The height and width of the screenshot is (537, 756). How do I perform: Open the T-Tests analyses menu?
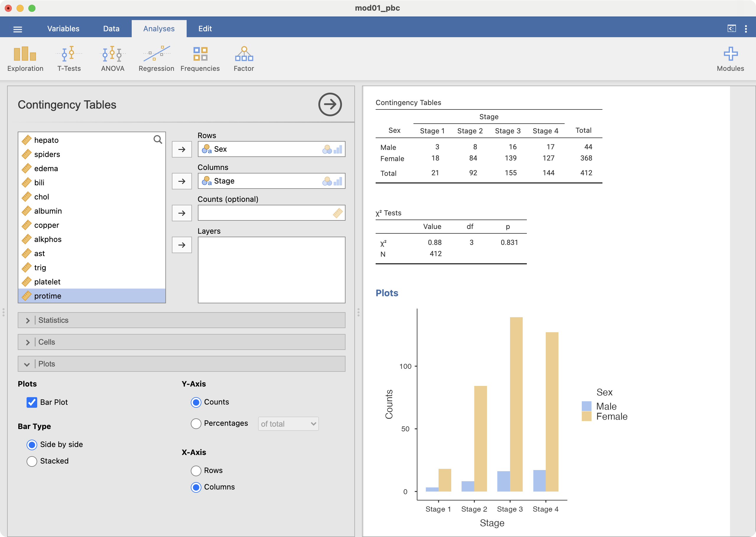[x=69, y=59]
